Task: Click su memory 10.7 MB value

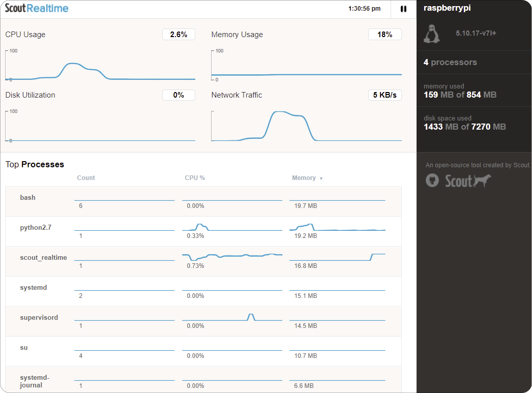Action: click(x=306, y=356)
